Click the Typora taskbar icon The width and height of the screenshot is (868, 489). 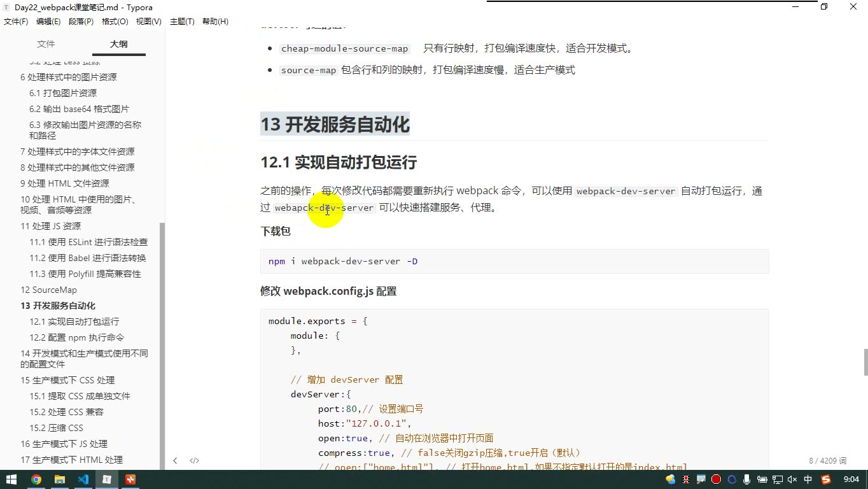[107, 479]
